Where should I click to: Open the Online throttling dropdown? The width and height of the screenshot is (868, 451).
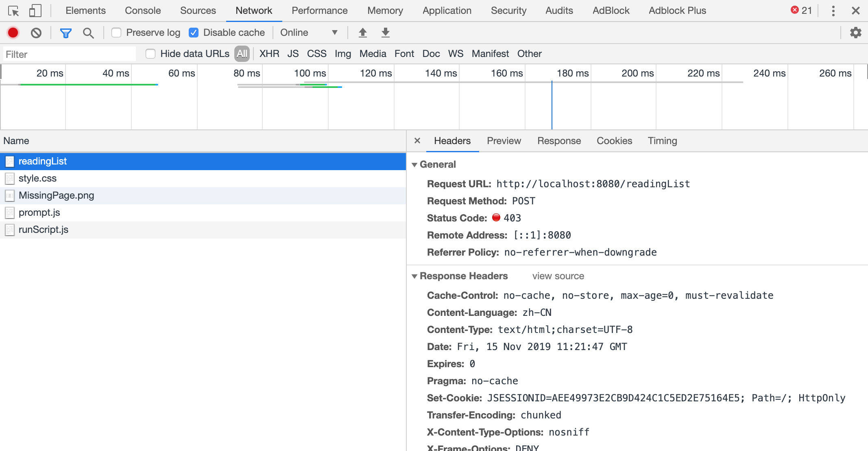click(309, 33)
